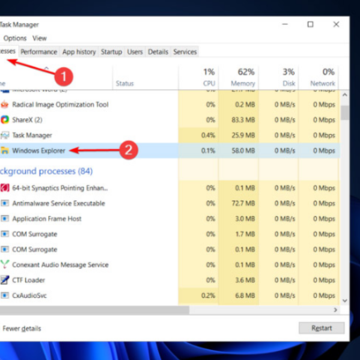Open the App history tab
This screenshot has width=360, height=360.
click(79, 52)
